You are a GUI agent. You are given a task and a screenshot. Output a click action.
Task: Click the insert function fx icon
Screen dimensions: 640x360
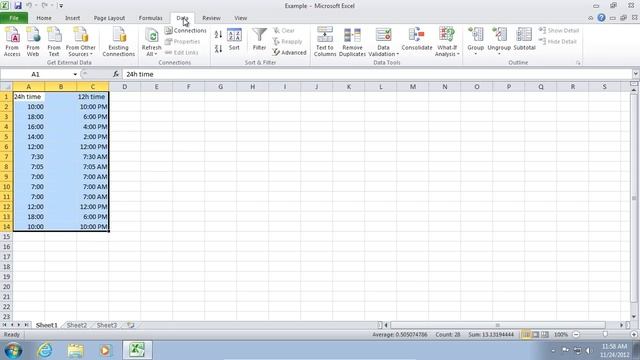(x=116, y=74)
